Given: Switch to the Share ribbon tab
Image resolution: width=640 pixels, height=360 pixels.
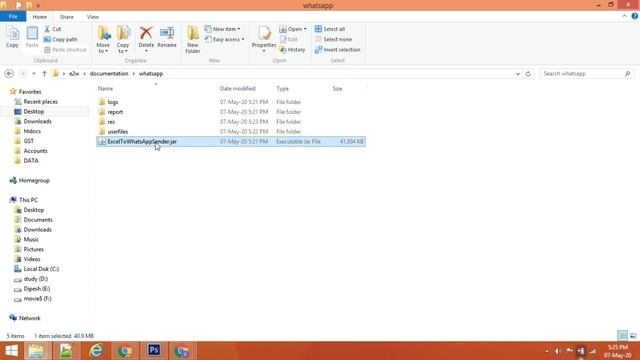Looking at the screenshot, I should [x=67, y=17].
